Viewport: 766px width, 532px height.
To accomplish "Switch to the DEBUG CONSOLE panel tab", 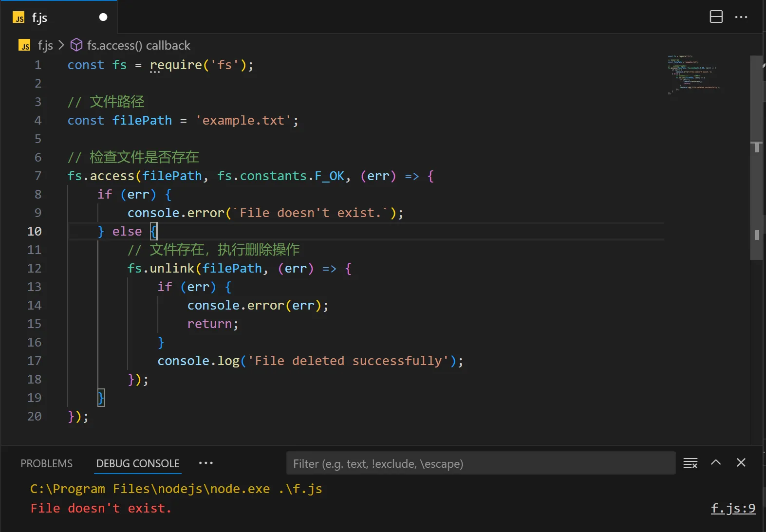I will point(138,463).
